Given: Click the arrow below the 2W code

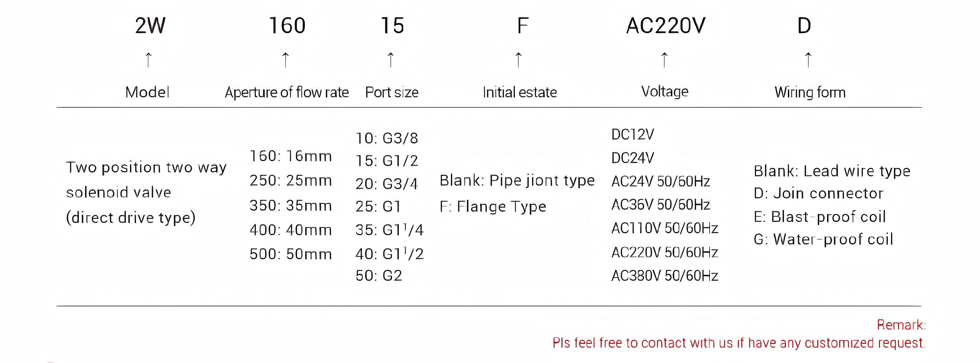Looking at the screenshot, I should (149, 60).
